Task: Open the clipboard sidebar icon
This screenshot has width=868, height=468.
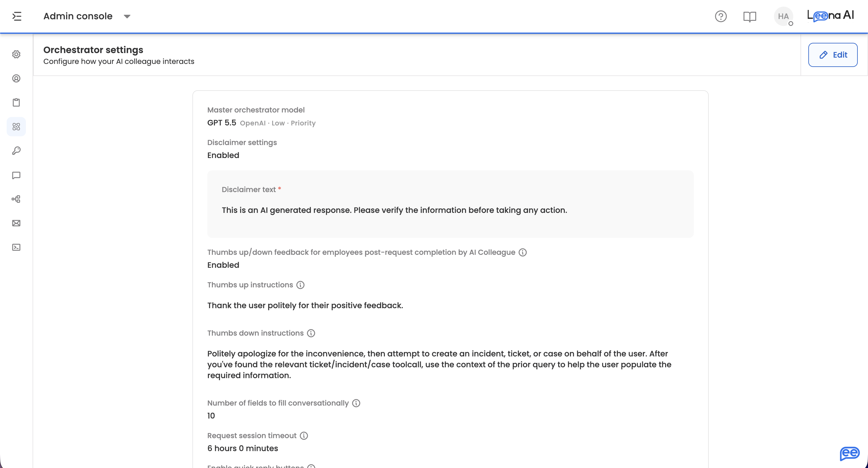Action: [16, 103]
